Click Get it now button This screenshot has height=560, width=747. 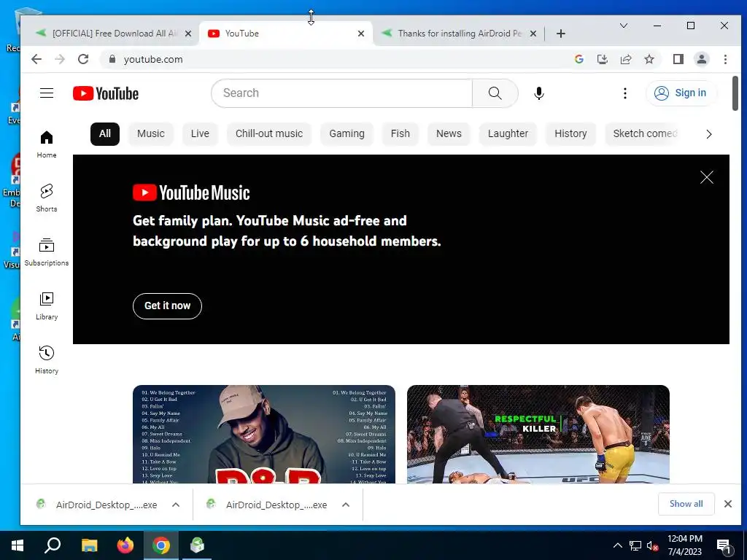click(x=167, y=306)
